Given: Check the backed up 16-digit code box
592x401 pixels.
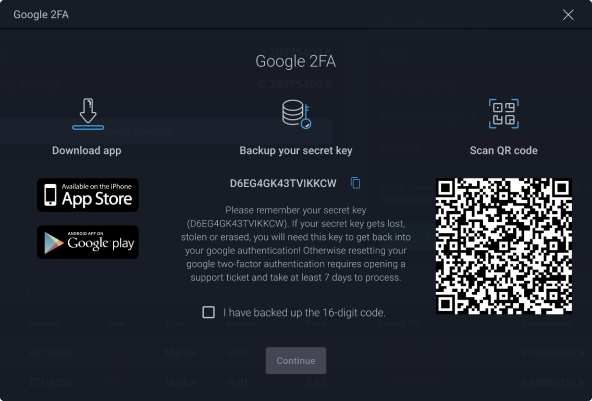Looking at the screenshot, I should 208,312.
